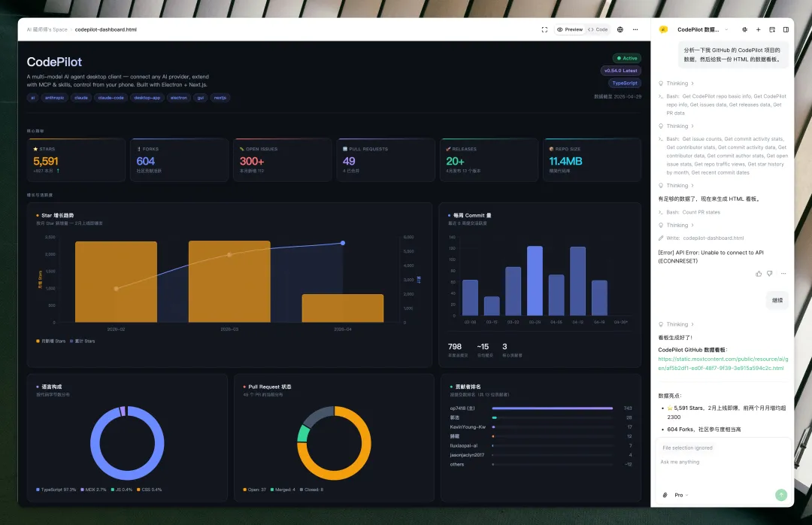Give thumbs up to the response
812x525 pixels.
click(x=759, y=274)
